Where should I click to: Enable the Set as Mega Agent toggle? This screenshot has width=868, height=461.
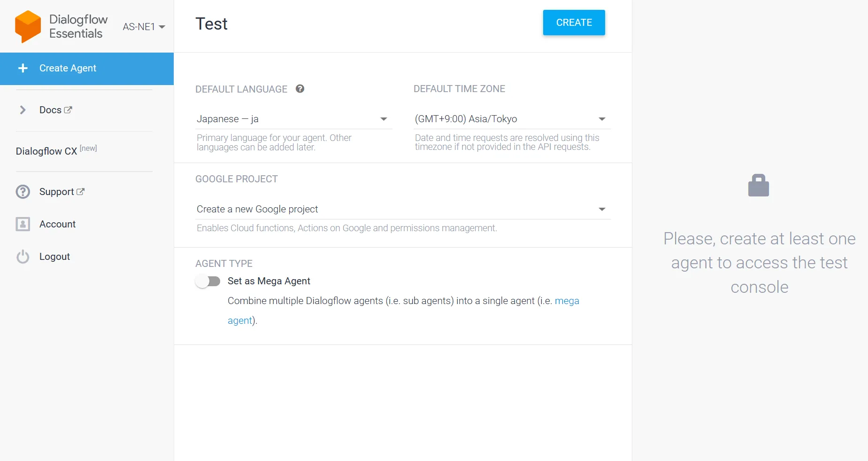tap(208, 281)
